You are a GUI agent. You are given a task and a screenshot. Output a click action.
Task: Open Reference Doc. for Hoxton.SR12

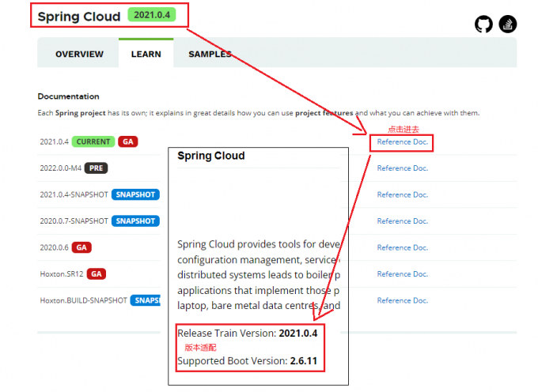(403, 273)
